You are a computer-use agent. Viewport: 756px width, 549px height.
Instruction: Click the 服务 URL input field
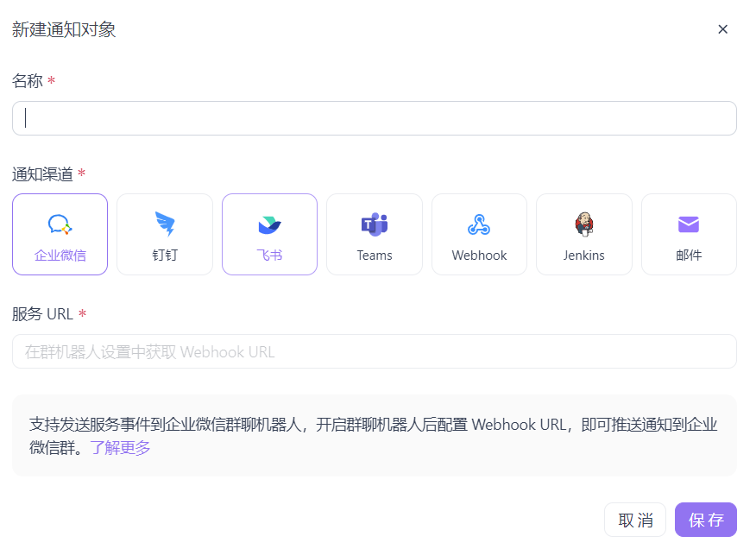(x=375, y=351)
